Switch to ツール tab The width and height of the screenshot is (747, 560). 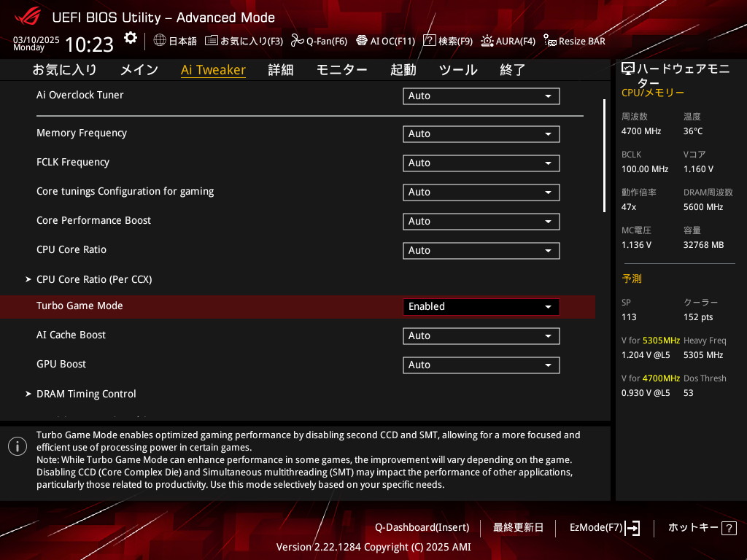(x=458, y=70)
